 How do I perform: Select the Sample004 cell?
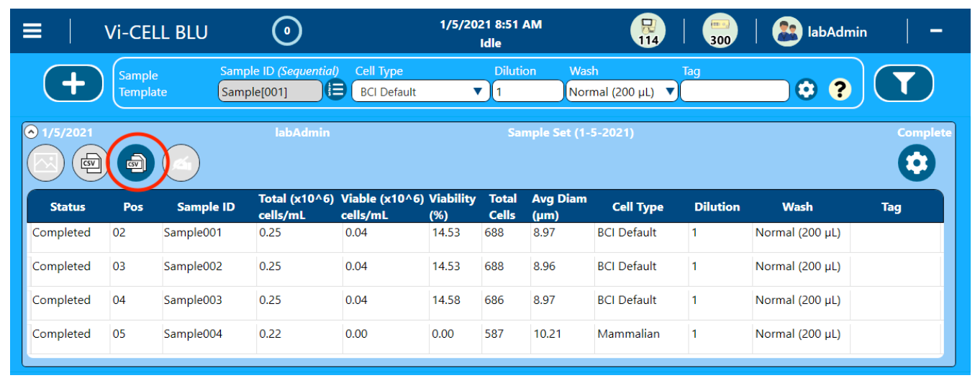pos(193,334)
